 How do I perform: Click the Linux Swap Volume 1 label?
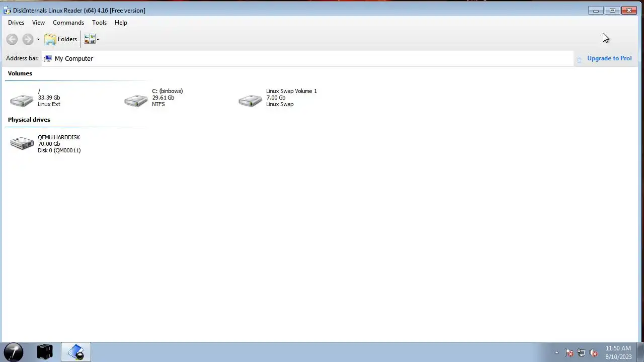[x=291, y=91]
